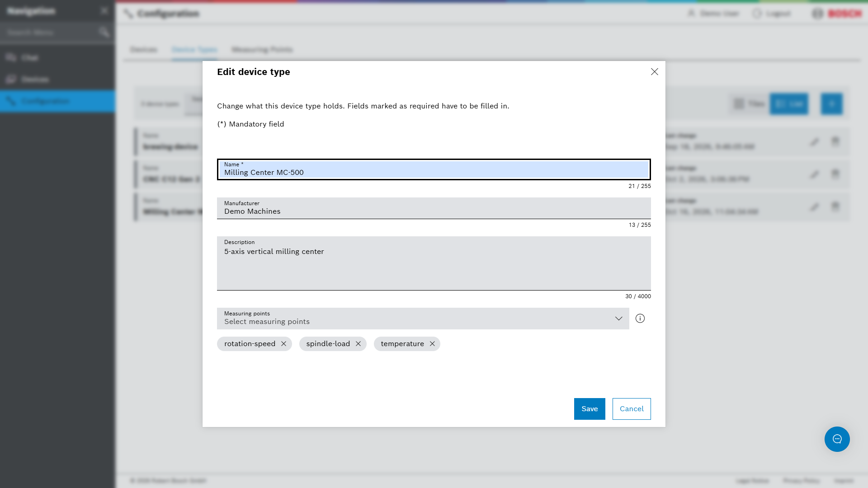Add a new device type with plus button
The height and width of the screenshot is (488, 868).
[x=832, y=104]
